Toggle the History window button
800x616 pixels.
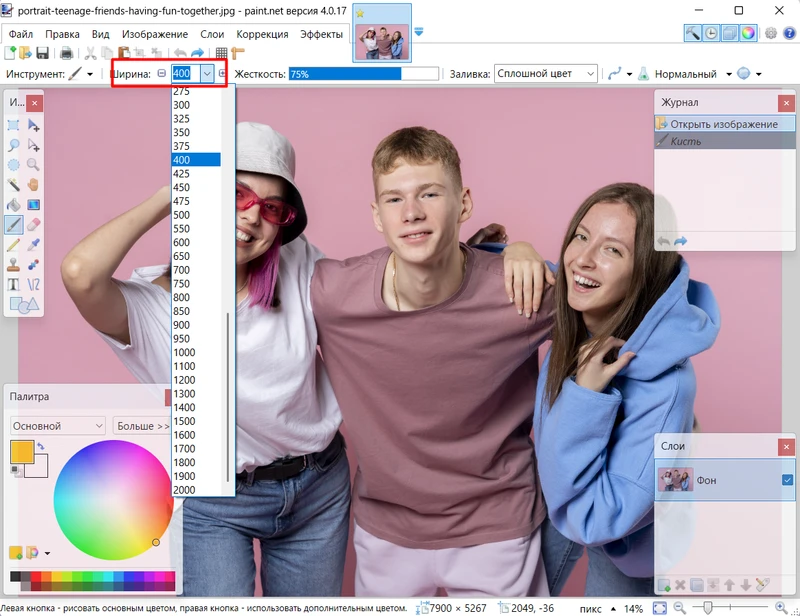711,33
